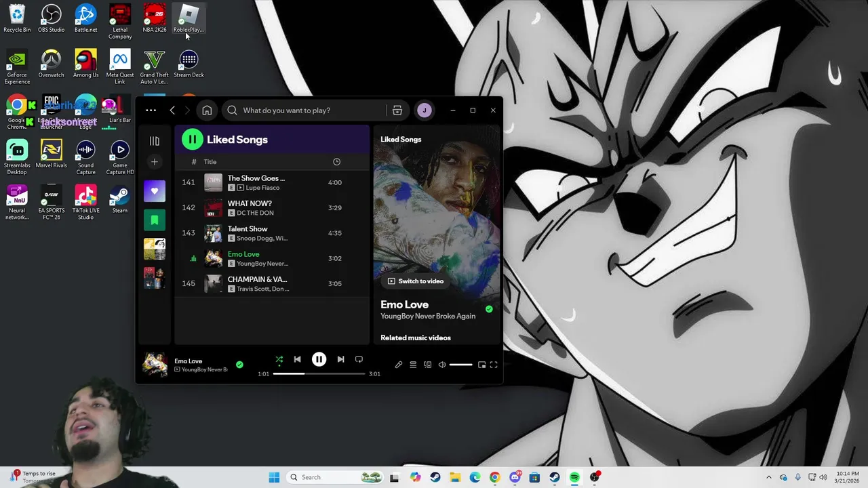Navigate back with the left arrow
This screenshot has height=488, width=868.
pyautogui.click(x=172, y=110)
